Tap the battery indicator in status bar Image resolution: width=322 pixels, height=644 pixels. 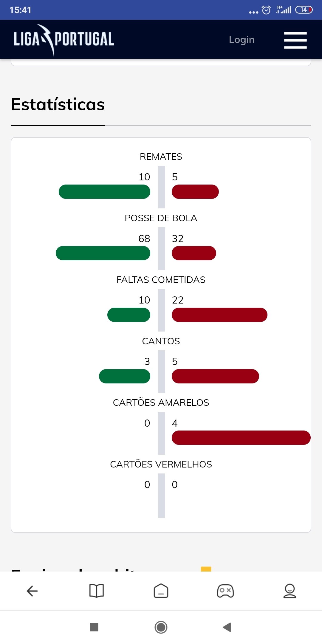[x=304, y=10]
